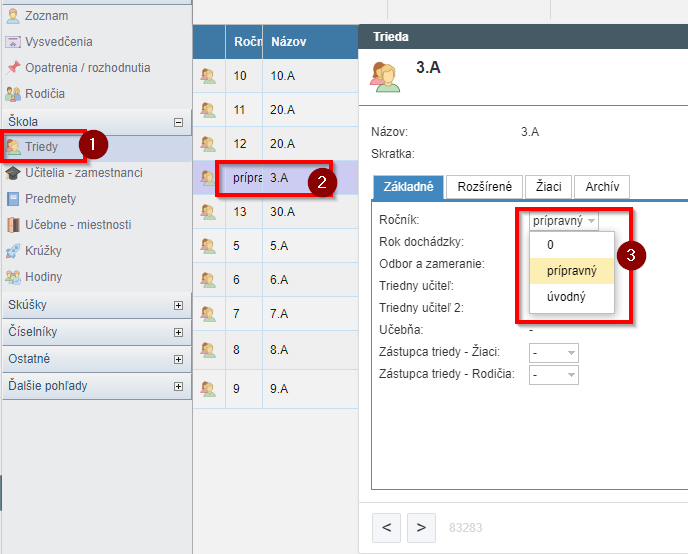Screen dimensions: 688x554
Task: Open the Zástupca triedy - Žiaci dropdown
Action: pyautogui.click(x=555, y=353)
